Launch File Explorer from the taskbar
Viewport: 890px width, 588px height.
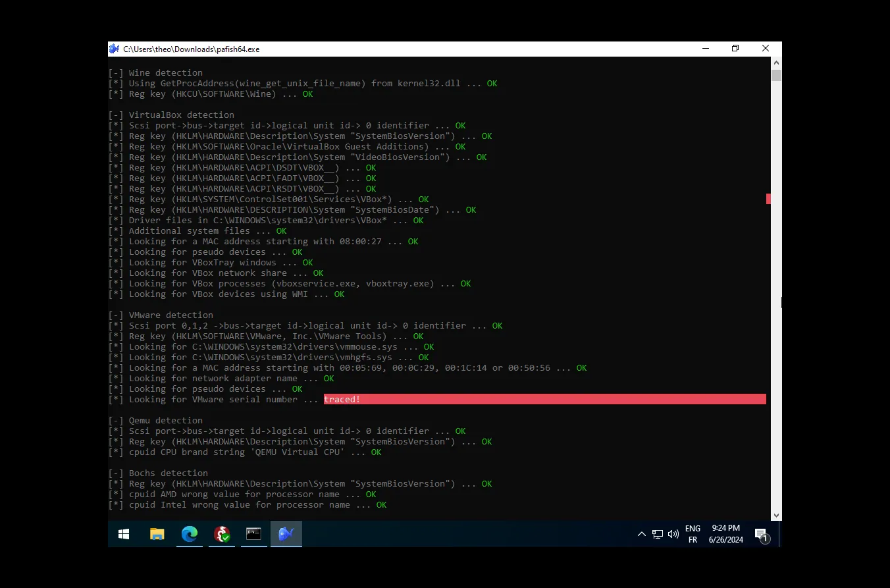157,534
